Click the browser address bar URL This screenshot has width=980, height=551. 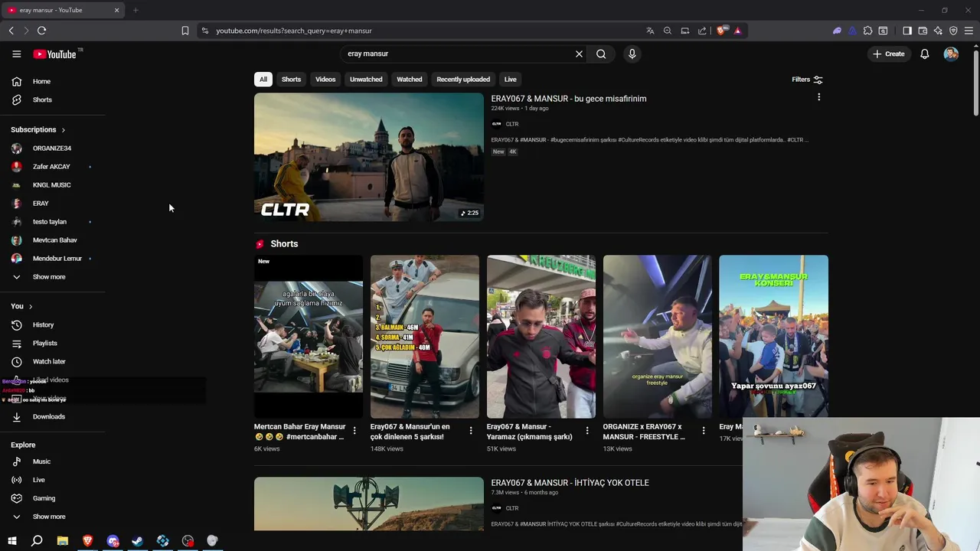pyautogui.click(x=294, y=31)
